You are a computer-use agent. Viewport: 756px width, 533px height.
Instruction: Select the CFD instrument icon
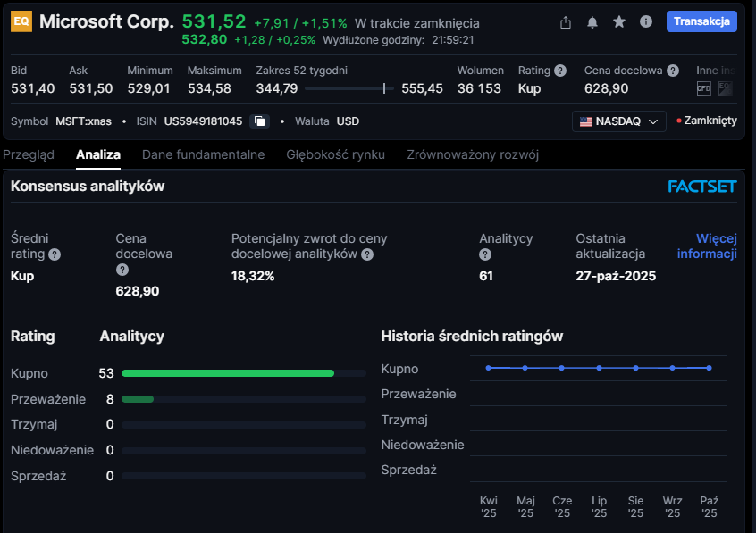[704, 88]
